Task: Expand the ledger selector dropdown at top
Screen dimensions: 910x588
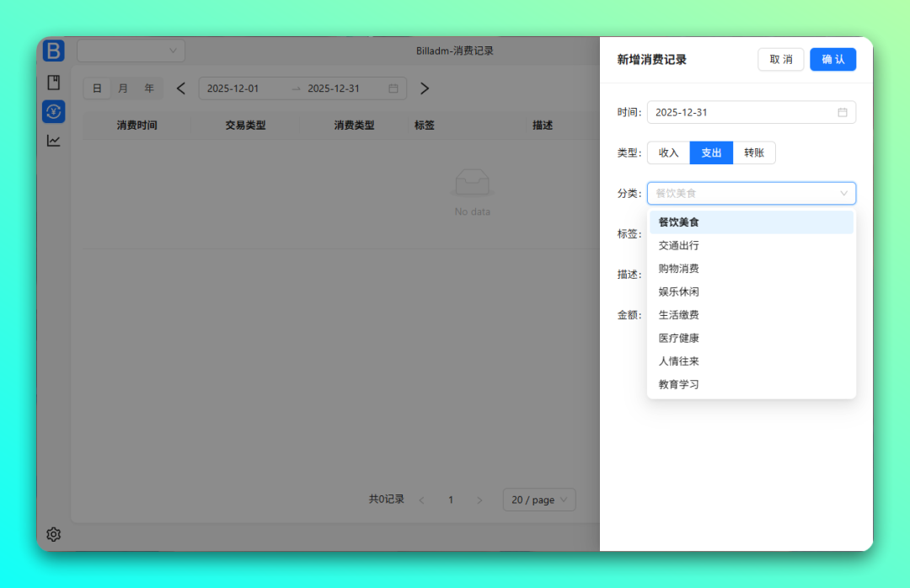Action: pyautogui.click(x=131, y=51)
